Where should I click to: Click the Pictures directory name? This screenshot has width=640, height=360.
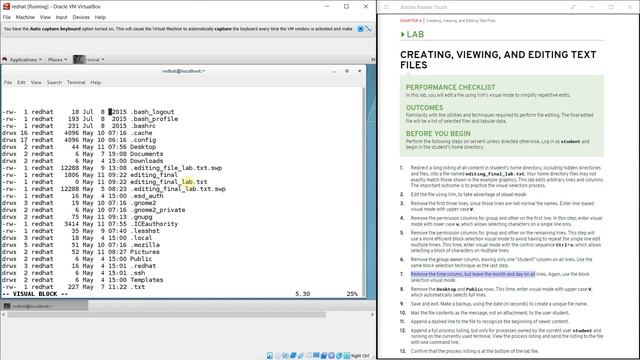145,252
